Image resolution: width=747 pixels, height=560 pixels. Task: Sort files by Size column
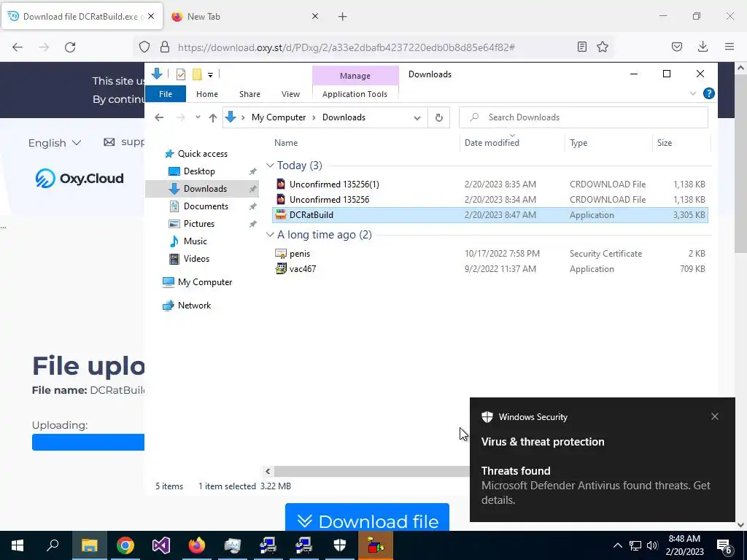pos(664,143)
